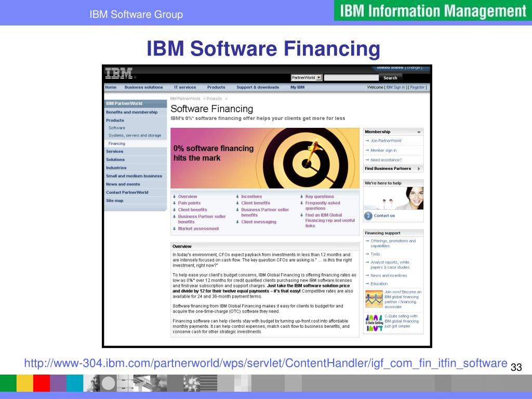Click the Contact us link text
This screenshot has width=532, height=399.
pyautogui.click(x=384, y=216)
